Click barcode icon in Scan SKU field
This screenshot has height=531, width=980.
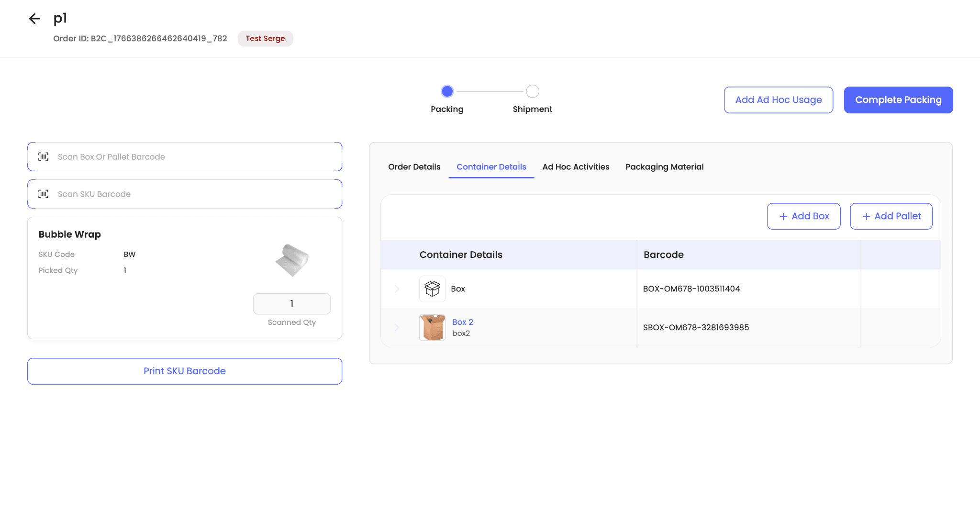click(x=44, y=194)
